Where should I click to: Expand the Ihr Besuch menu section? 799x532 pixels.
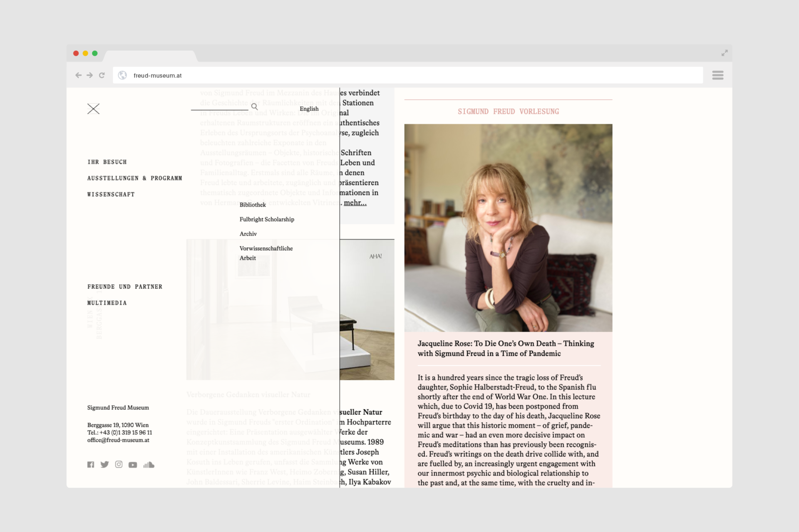click(x=107, y=162)
